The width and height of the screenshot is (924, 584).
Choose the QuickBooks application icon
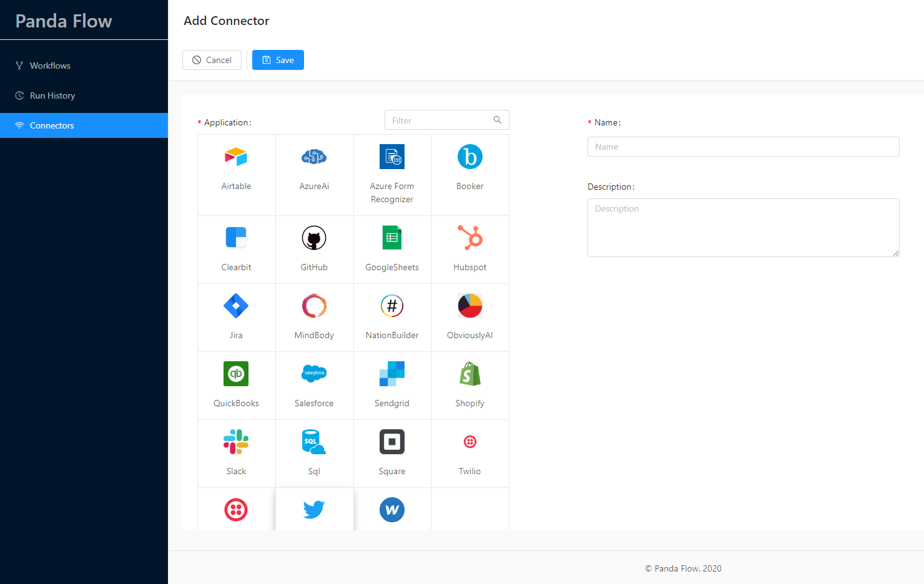point(236,374)
